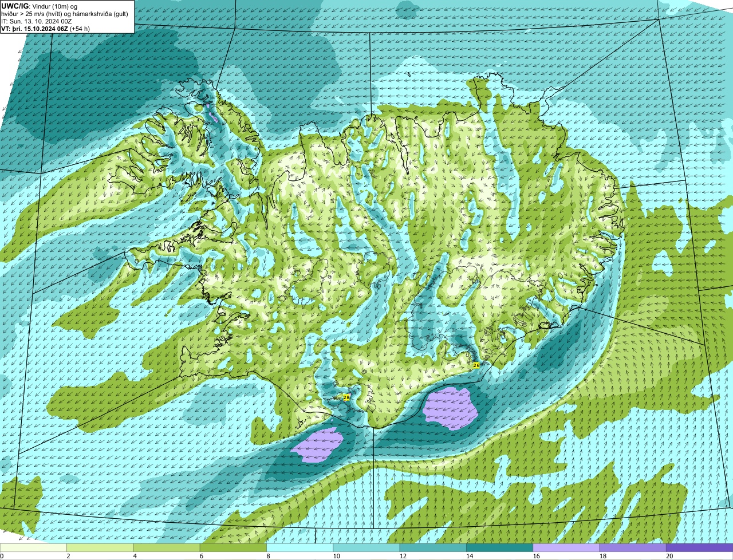Click the '10' tick label on the color scale
The image size is (733, 560).
click(x=336, y=556)
